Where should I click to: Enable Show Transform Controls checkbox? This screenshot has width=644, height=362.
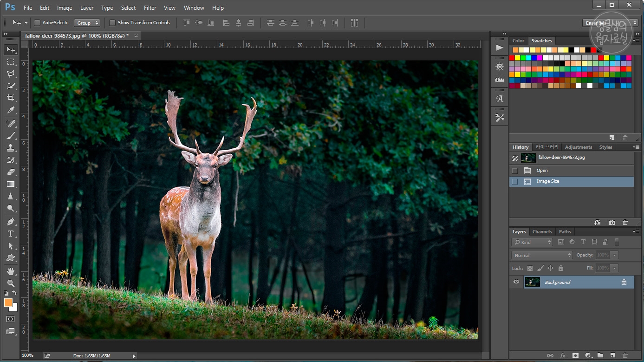112,23
